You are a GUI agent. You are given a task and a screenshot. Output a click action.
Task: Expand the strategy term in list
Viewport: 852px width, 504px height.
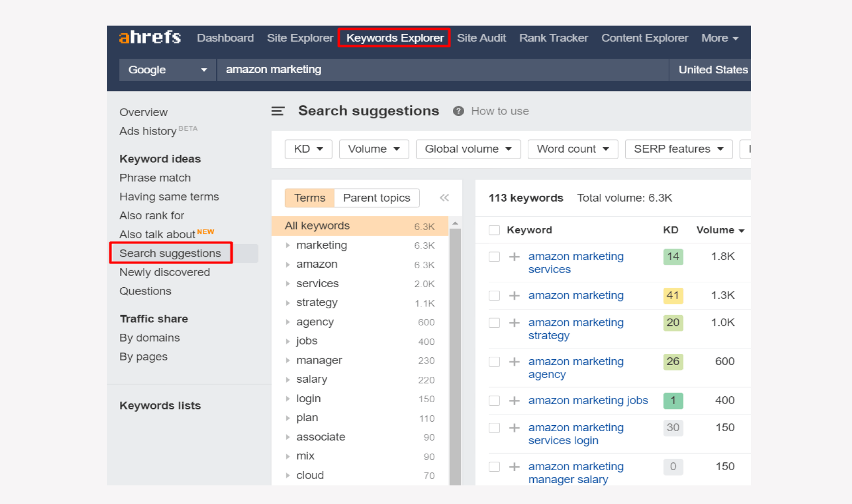[x=288, y=303]
